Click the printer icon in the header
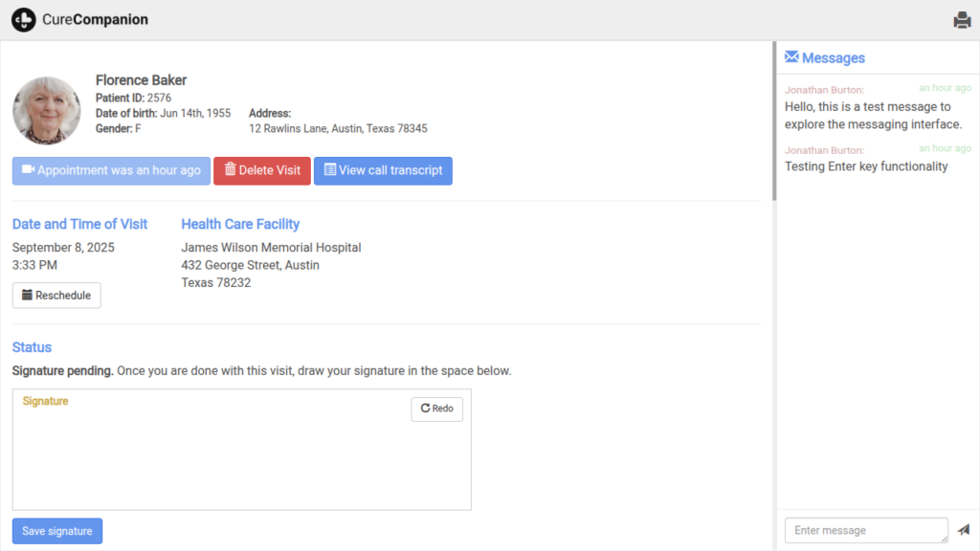 [962, 20]
